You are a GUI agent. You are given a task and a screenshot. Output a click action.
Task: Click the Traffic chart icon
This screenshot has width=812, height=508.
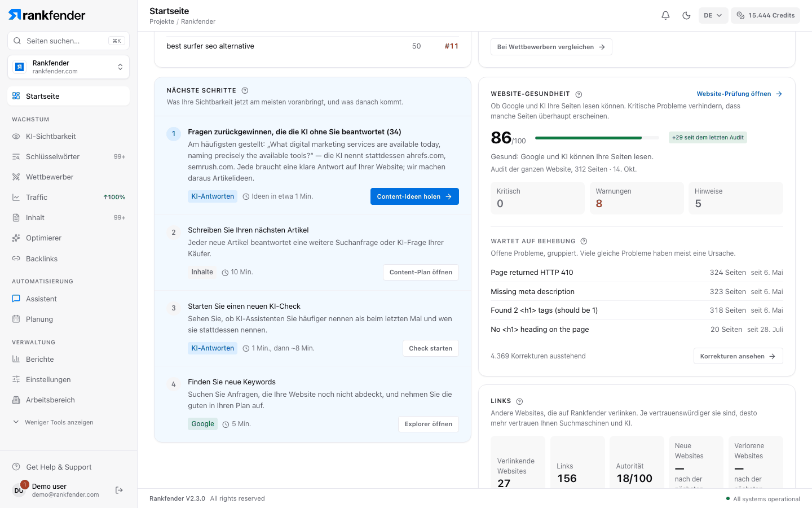coord(16,197)
